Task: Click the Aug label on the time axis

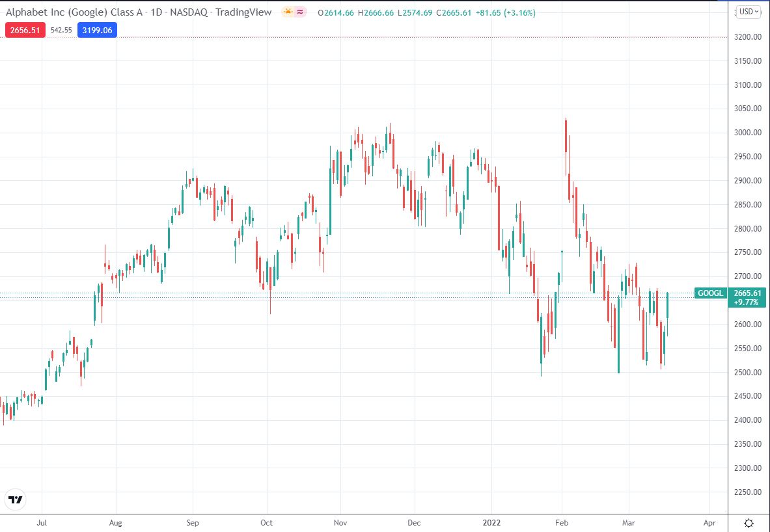Action: [x=116, y=523]
